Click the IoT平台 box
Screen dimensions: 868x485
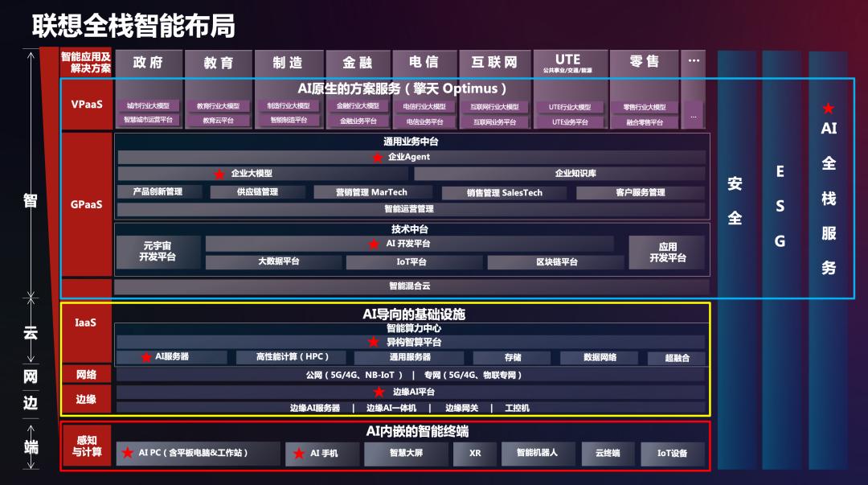(414, 261)
